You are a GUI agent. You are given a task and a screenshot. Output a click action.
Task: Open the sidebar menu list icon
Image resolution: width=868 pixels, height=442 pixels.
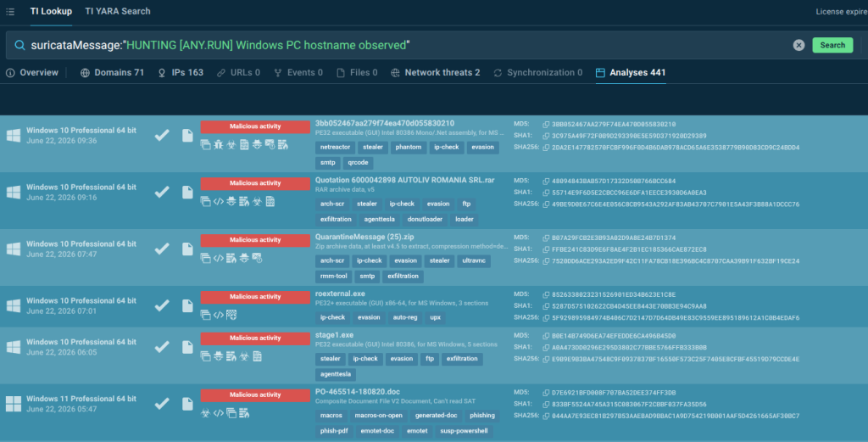pyautogui.click(x=10, y=11)
